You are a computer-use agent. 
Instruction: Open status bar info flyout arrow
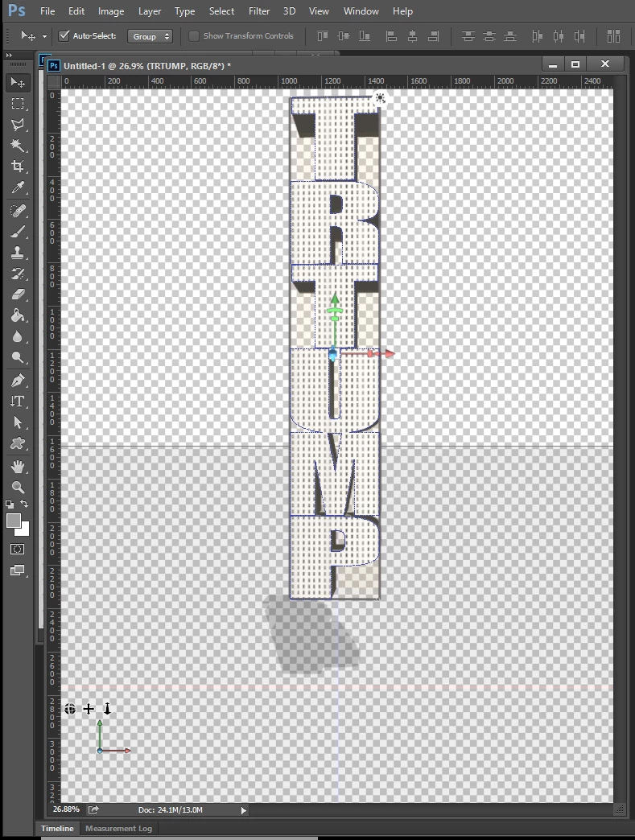[244, 810]
